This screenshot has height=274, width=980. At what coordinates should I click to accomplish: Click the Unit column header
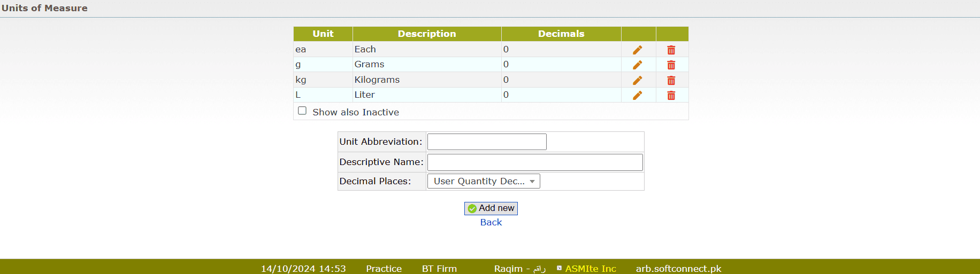(323, 34)
